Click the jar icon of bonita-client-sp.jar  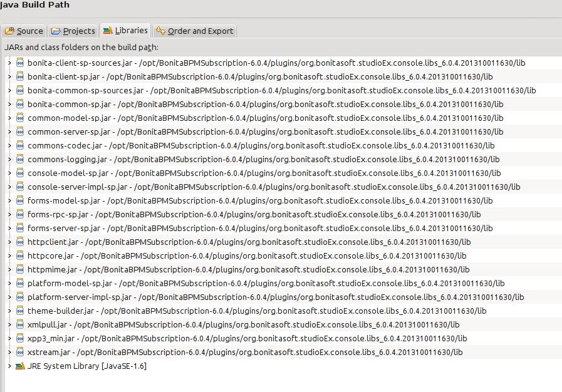(x=20, y=76)
